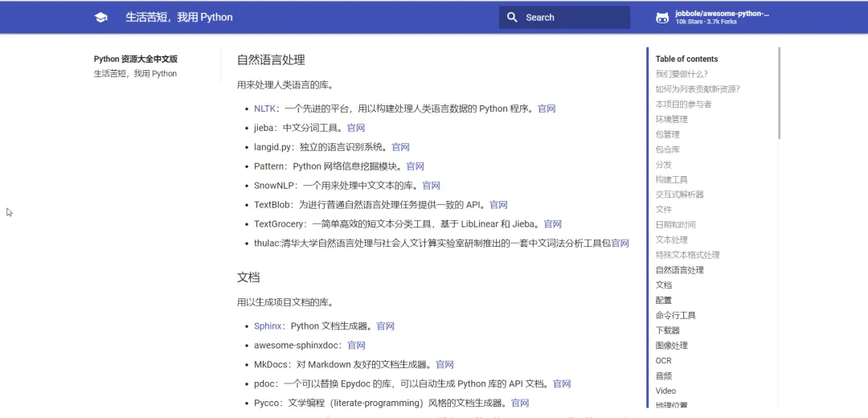Click the 自然语言处理 section heading
The image size is (868, 418).
(271, 59)
